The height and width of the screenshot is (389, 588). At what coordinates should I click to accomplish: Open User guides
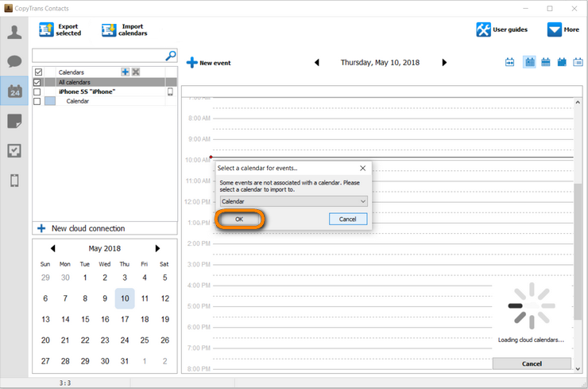483,29
